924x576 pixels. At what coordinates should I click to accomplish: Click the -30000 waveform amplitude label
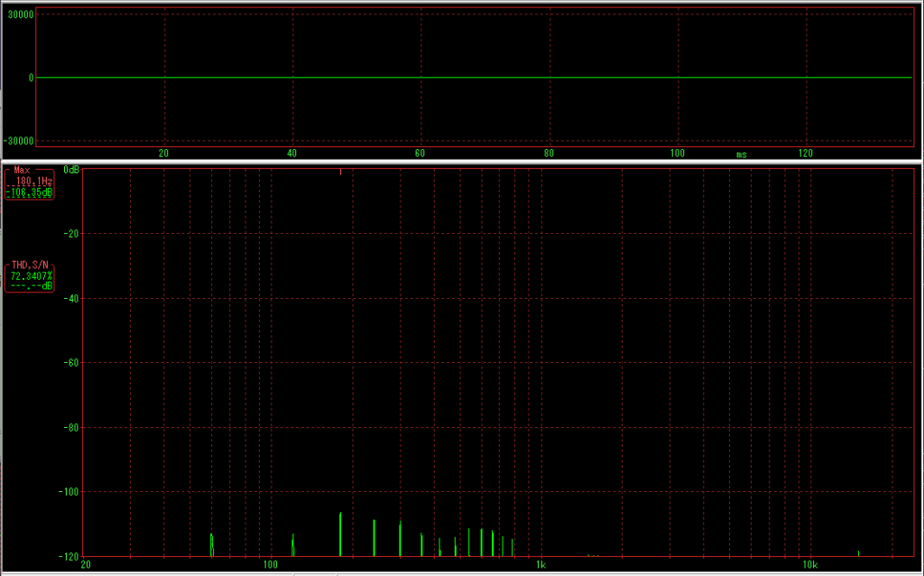coord(18,142)
